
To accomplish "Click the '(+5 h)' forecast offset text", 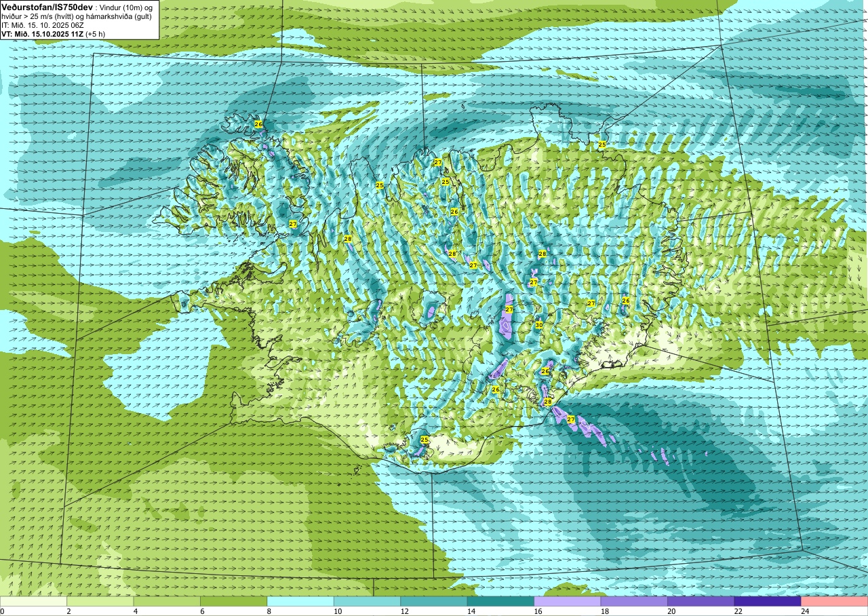I will coord(95,33).
